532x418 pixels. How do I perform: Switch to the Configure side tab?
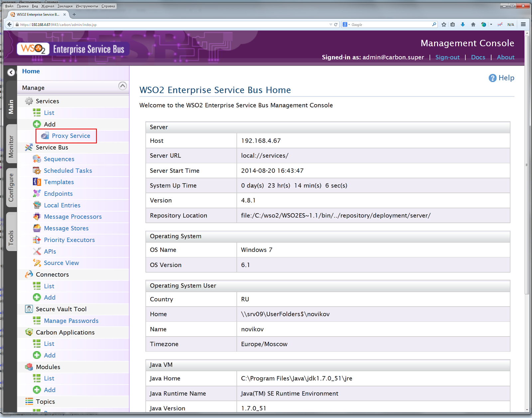[11, 187]
